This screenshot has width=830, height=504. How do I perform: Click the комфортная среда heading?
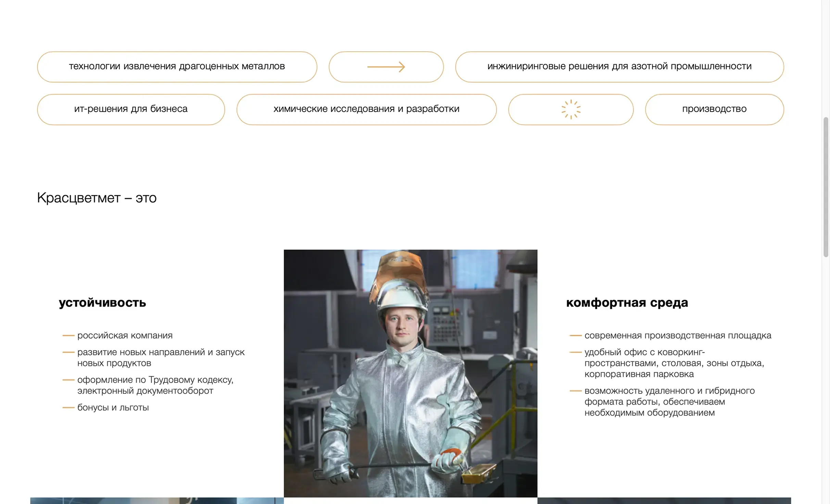click(627, 303)
